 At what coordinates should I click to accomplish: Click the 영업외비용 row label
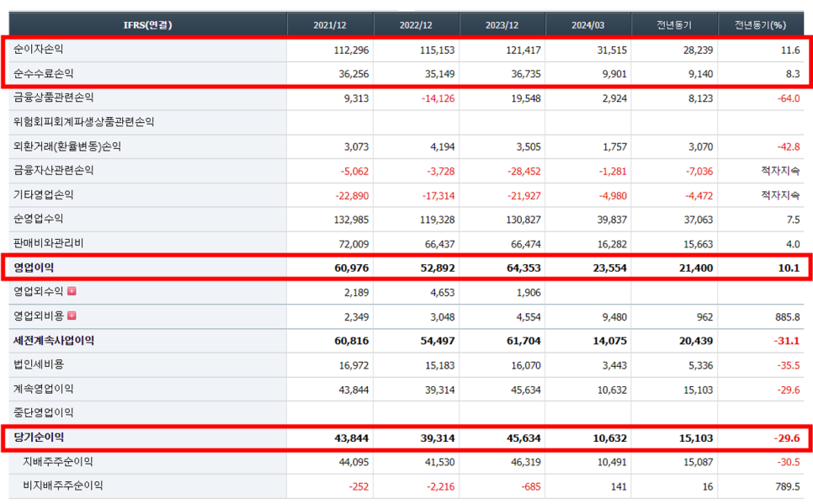tap(39, 316)
